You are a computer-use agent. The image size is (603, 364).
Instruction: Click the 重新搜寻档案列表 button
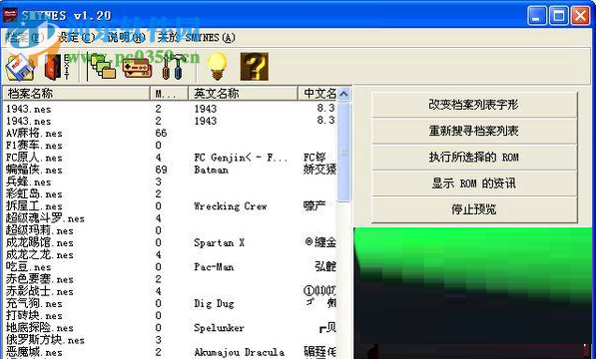(x=474, y=131)
